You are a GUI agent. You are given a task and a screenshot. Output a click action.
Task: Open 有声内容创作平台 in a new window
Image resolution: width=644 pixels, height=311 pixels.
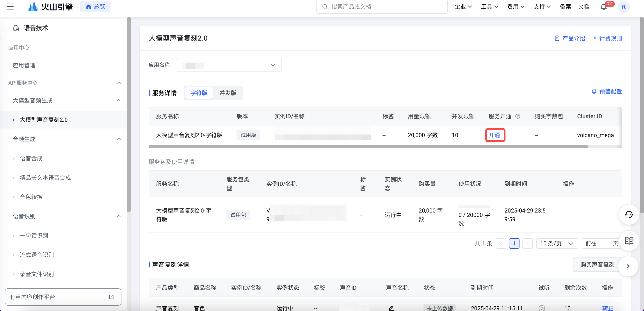tap(63, 297)
